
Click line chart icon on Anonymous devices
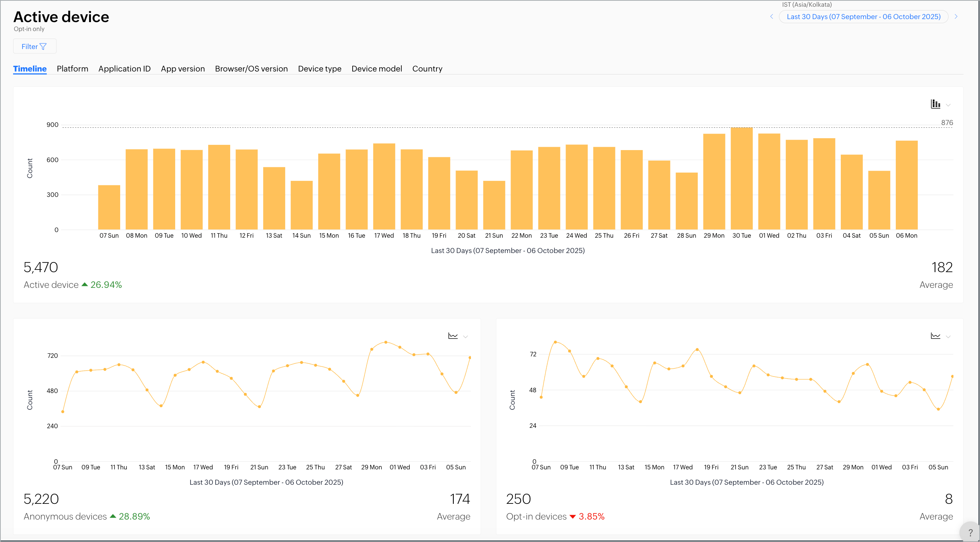(x=452, y=335)
